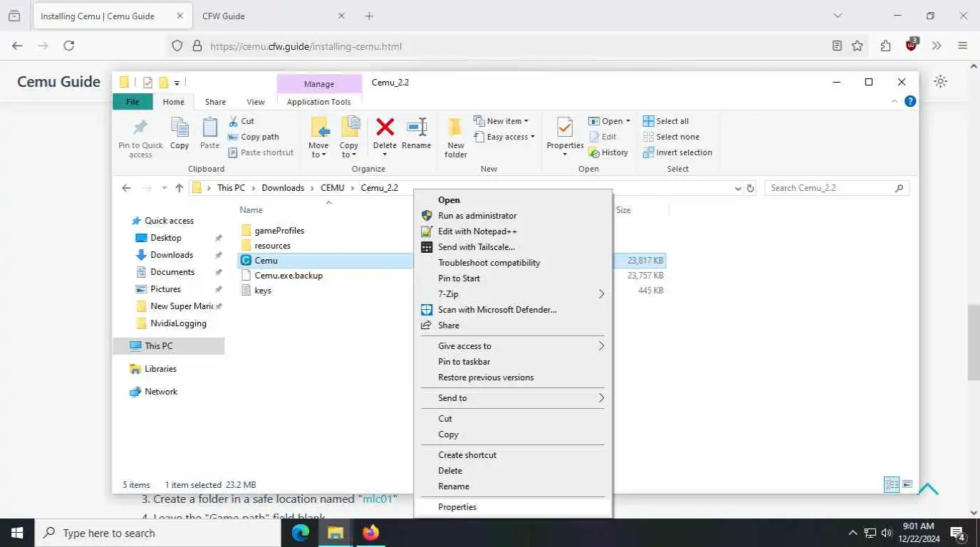Open the Open button dropdown arrow
This screenshot has width=980, height=547.
(627, 121)
